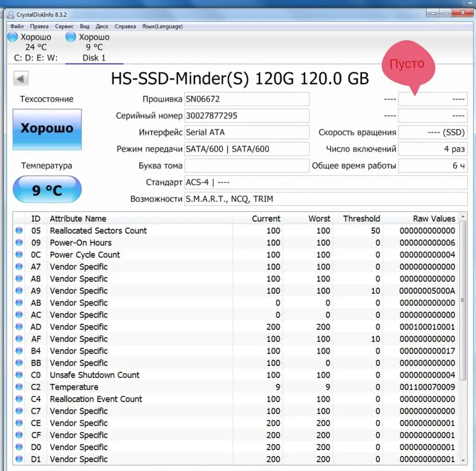The width and height of the screenshot is (476, 471).
Task: Select the C: D: E: W: disk orb
Action: pyautogui.click(x=13, y=37)
